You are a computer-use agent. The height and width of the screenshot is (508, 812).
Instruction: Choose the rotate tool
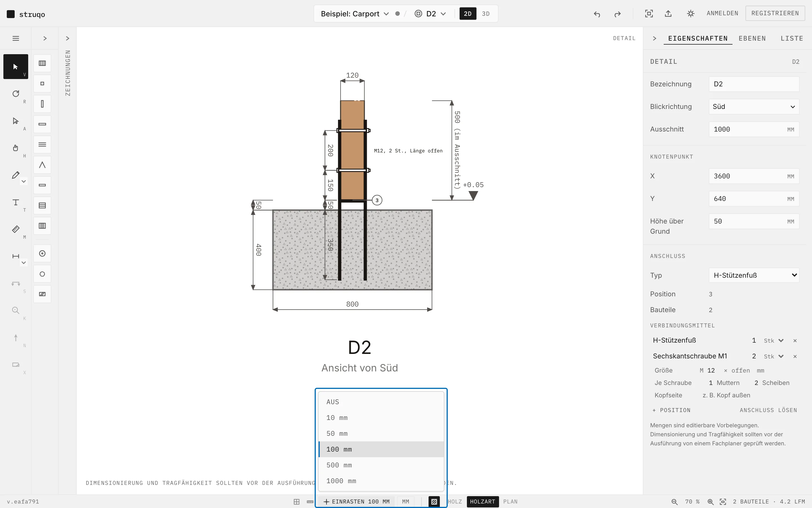coord(16,94)
